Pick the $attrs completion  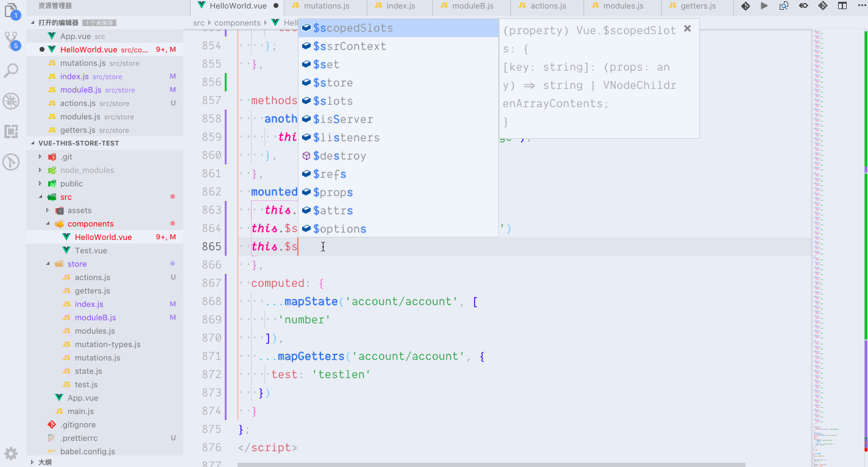(x=398, y=211)
